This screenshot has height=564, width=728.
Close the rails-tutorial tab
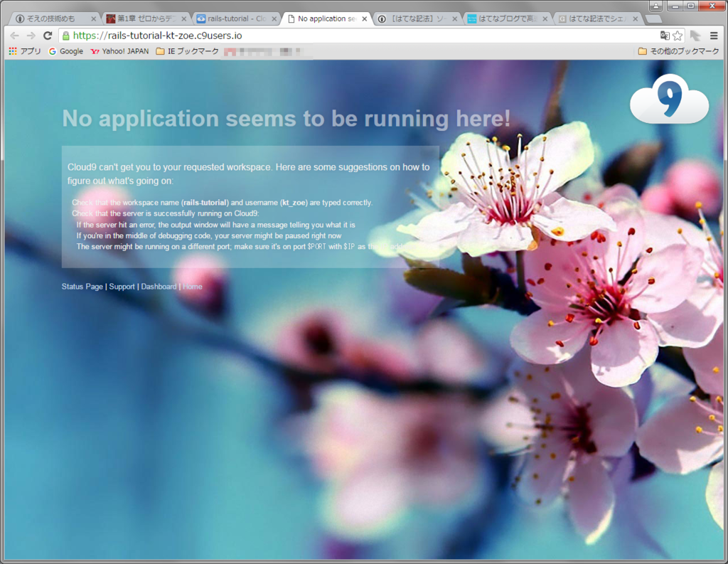click(x=274, y=19)
